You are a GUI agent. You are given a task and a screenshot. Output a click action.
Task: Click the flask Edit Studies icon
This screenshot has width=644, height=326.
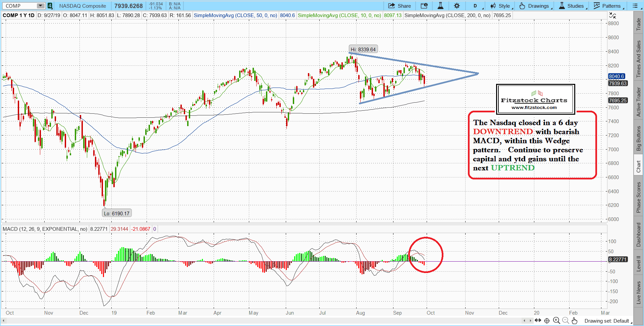[x=440, y=6]
